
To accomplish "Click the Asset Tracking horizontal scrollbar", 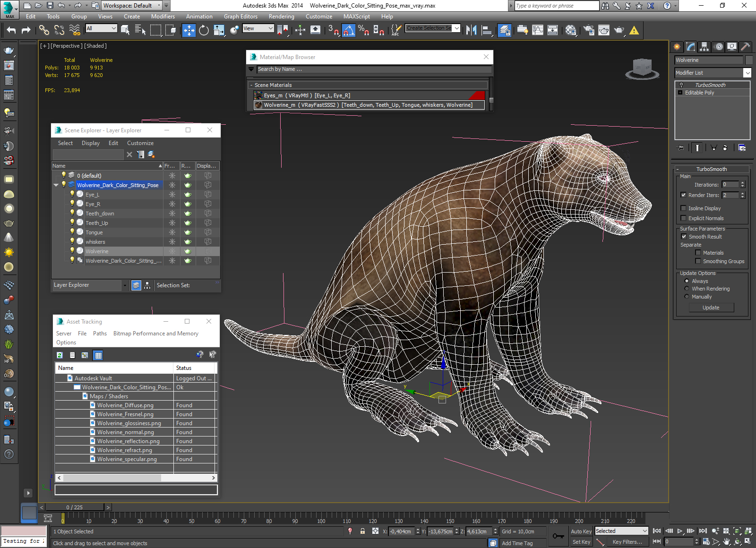I will pyautogui.click(x=112, y=478).
